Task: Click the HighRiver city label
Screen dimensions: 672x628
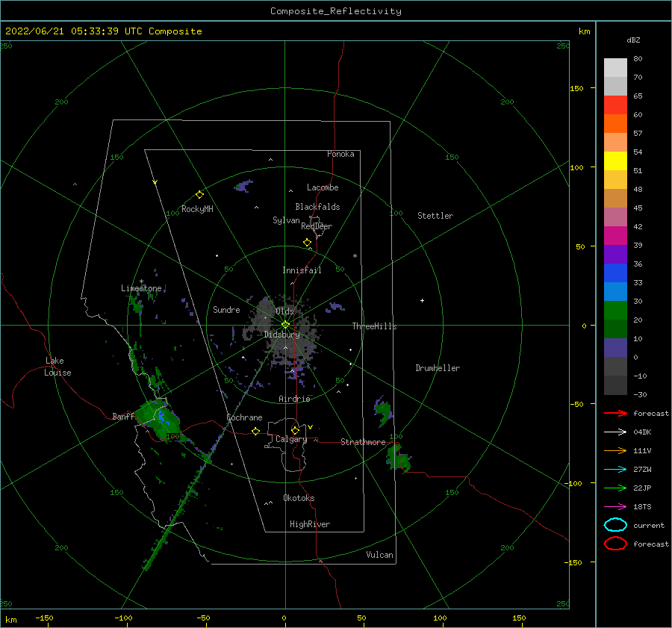Action: (310, 524)
